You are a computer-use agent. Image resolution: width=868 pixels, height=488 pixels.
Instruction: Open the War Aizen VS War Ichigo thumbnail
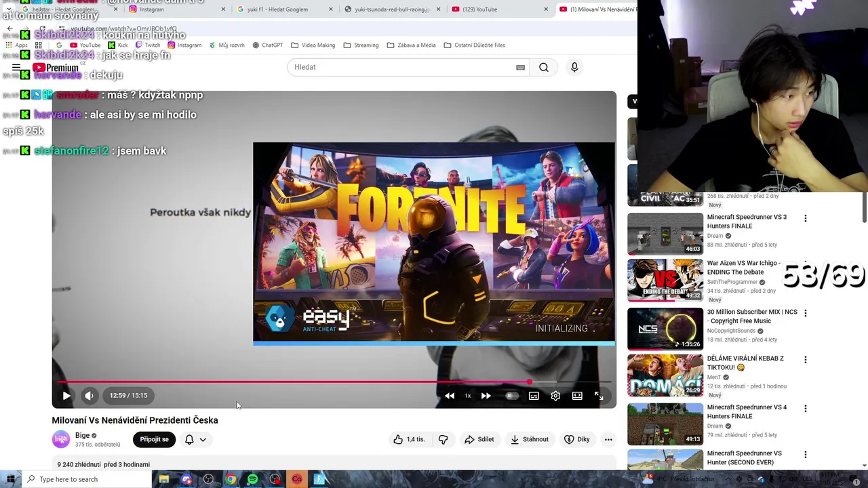[x=665, y=280]
